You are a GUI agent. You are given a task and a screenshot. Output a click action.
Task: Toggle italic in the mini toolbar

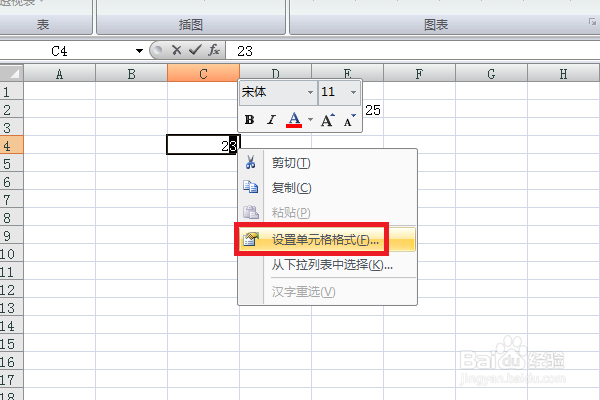click(x=271, y=120)
